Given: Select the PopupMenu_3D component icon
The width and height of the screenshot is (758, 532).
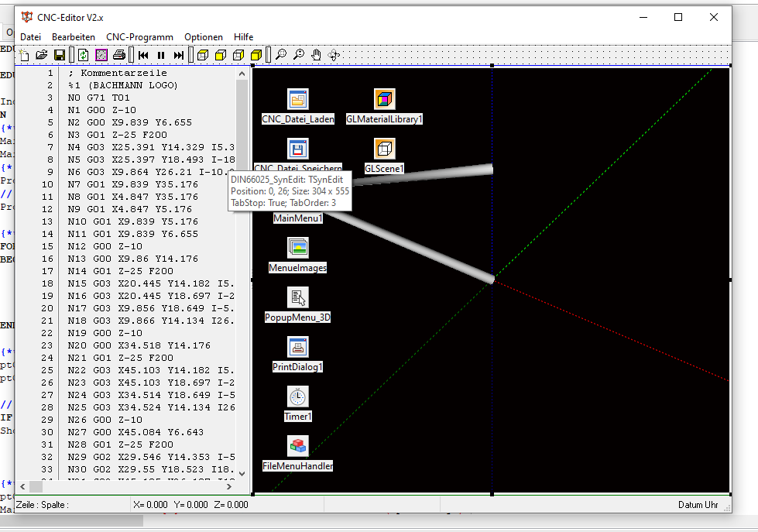Looking at the screenshot, I should 298,297.
